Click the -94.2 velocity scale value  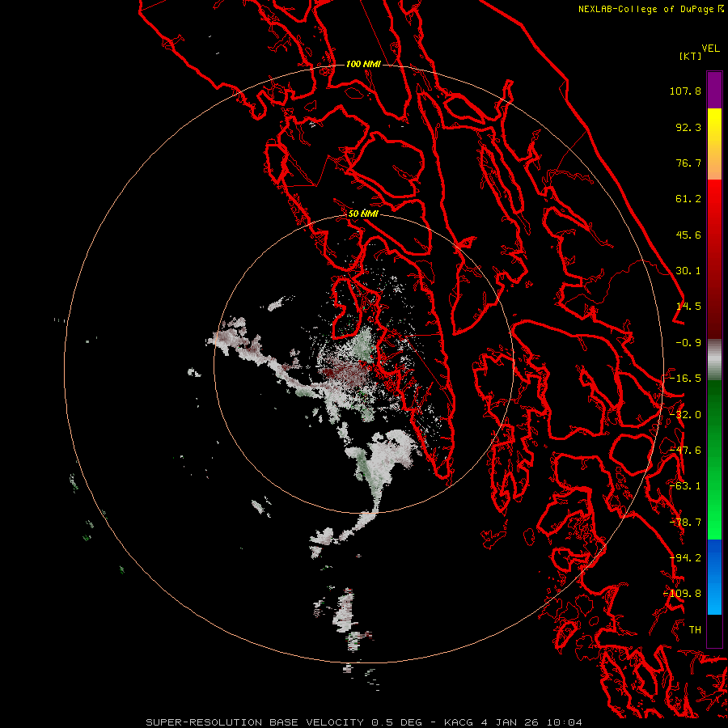point(685,558)
